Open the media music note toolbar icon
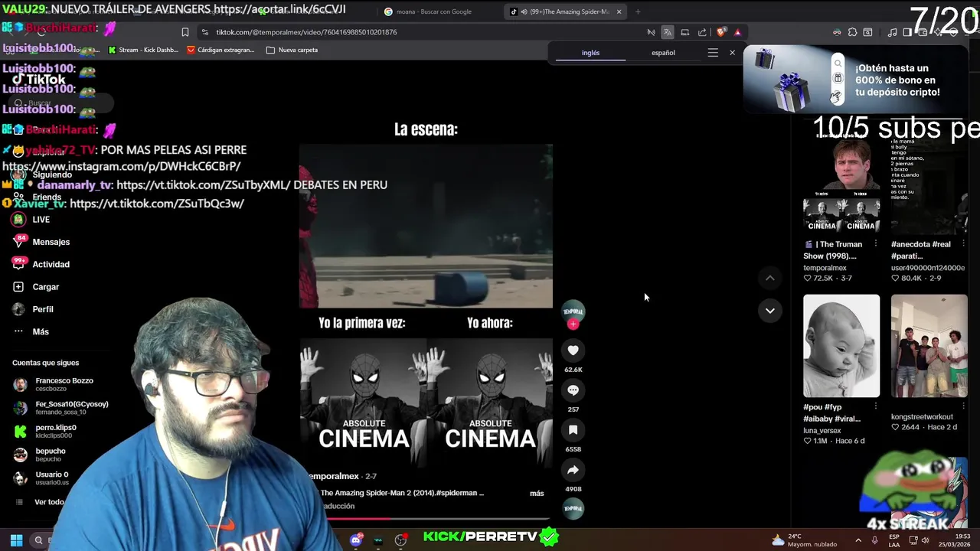 [x=892, y=32]
